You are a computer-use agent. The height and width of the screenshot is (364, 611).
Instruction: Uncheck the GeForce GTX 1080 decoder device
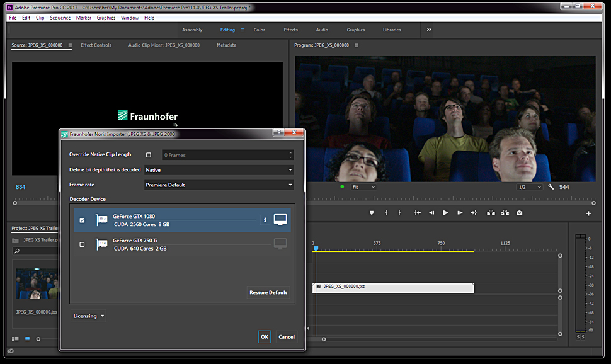(x=82, y=220)
